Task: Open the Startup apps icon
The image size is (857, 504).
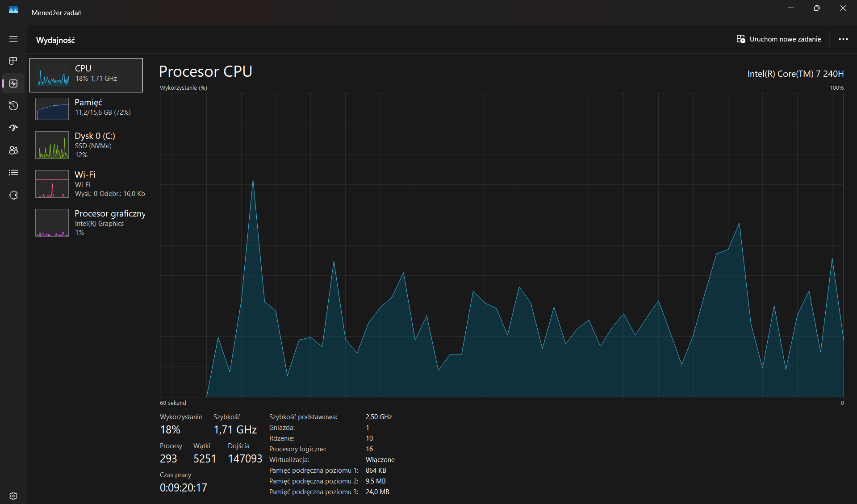Action: (13, 128)
